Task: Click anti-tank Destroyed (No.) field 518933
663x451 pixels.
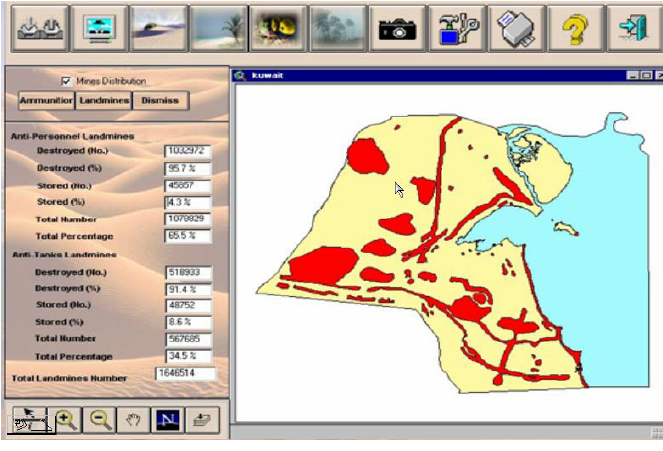Action: click(x=189, y=272)
